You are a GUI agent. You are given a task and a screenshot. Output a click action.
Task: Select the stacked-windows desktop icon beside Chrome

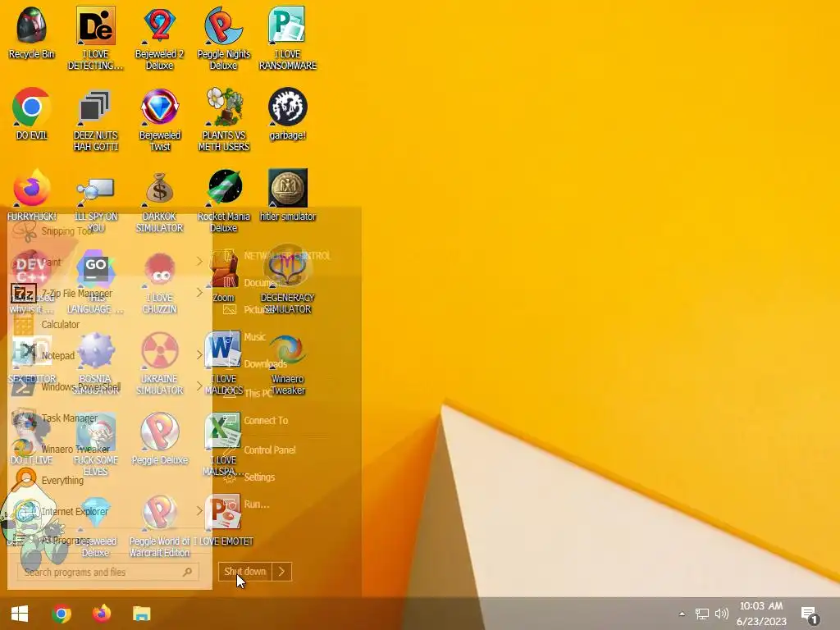95,119
